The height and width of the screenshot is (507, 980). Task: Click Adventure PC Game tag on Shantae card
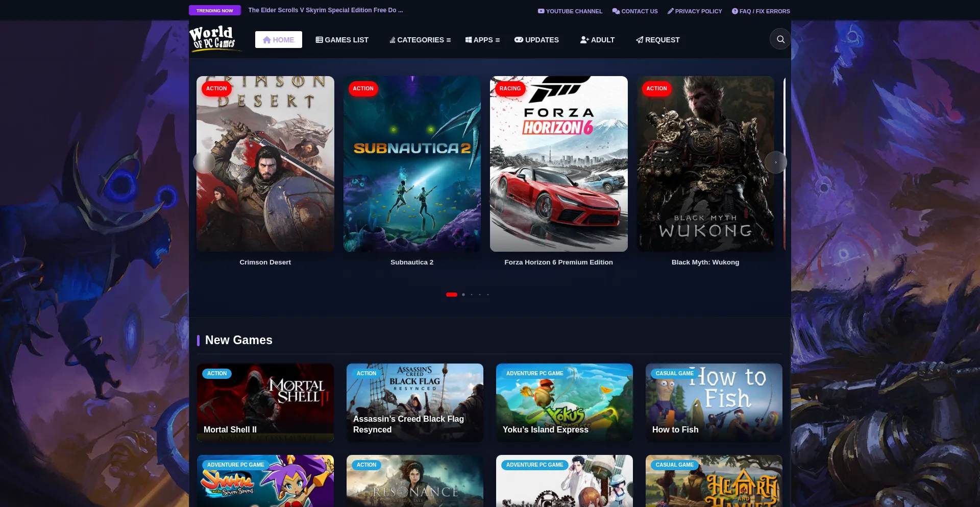(236, 465)
